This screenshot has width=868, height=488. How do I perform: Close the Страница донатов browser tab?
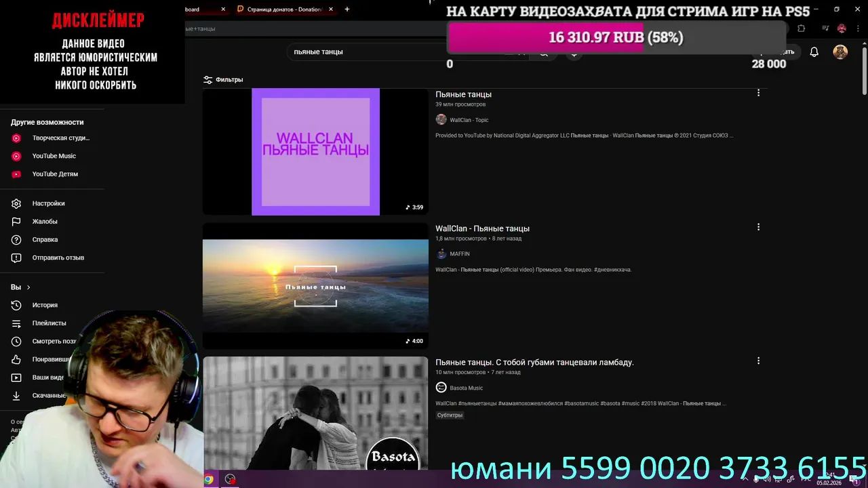click(331, 9)
